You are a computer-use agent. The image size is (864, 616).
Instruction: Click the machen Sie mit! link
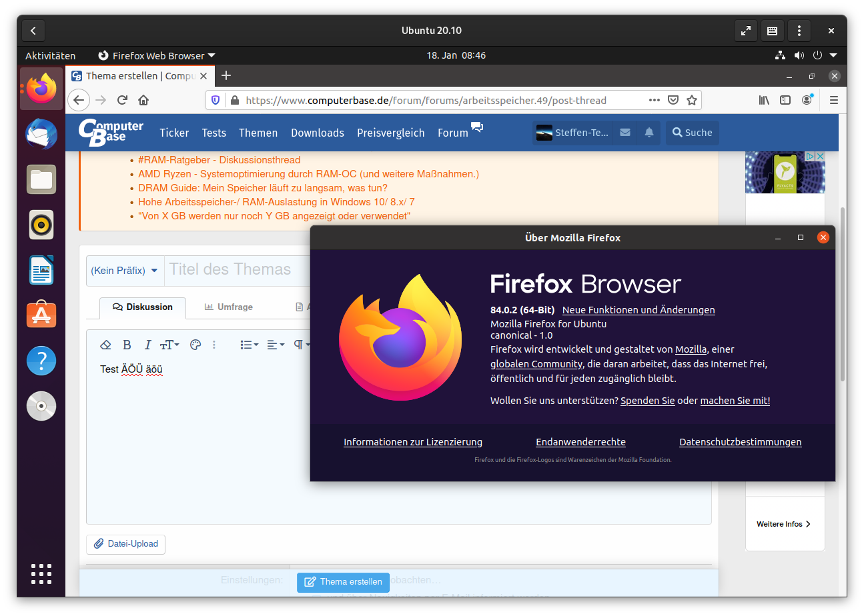click(735, 401)
